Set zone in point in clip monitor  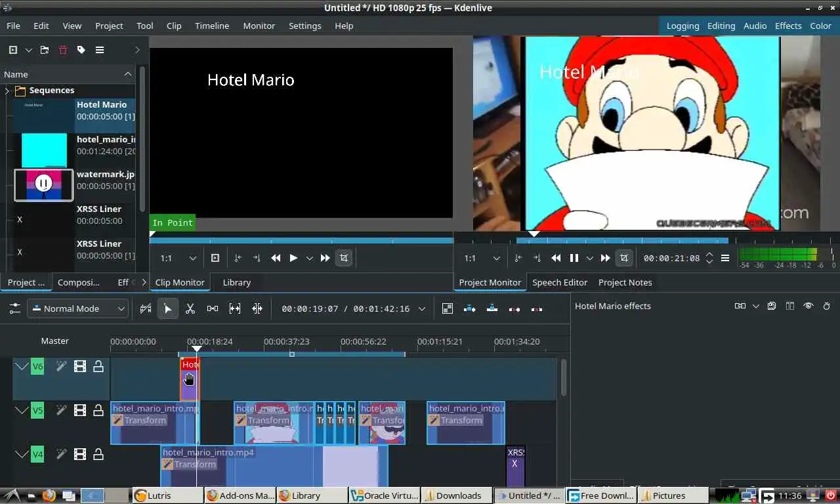tap(238, 258)
